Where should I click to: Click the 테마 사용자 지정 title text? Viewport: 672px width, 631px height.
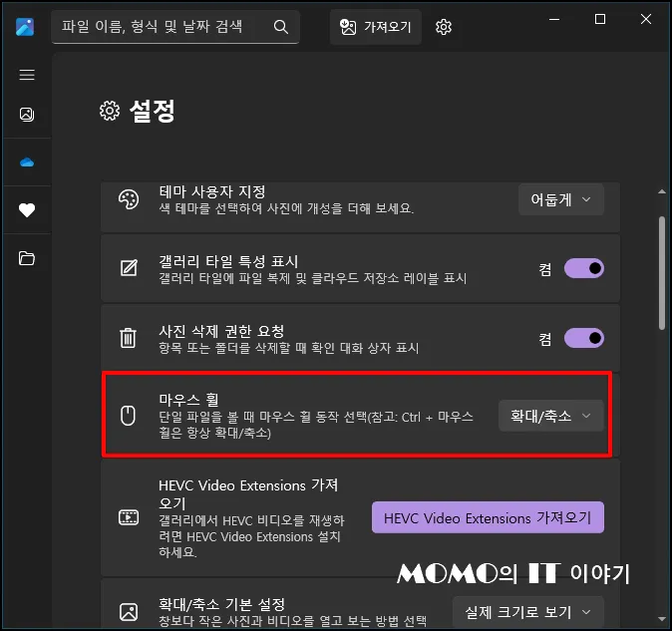[212, 191]
